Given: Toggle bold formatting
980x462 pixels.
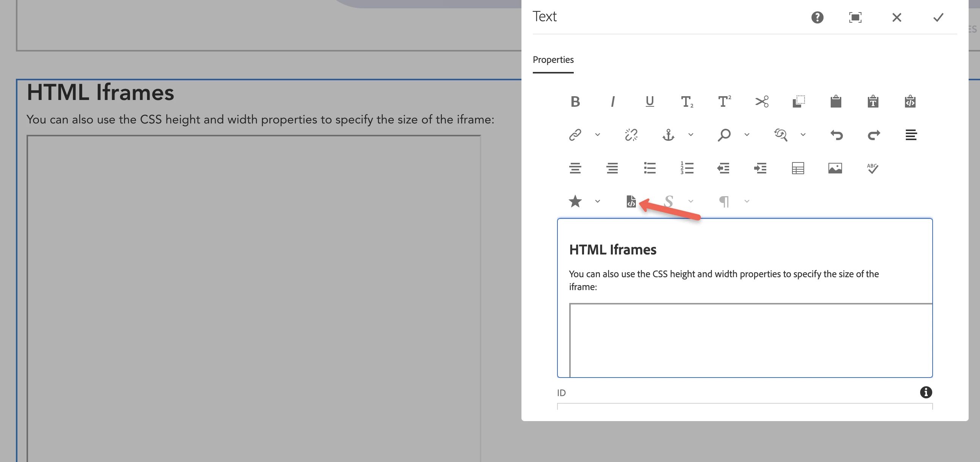Looking at the screenshot, I should (x=575, y=101).
